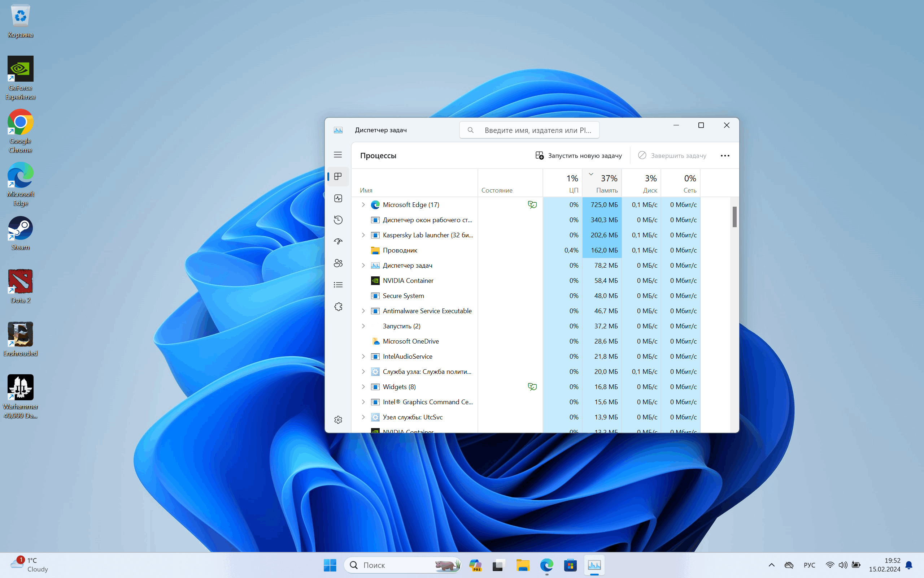Open notification bell in the system tray
Image resolution: width=924 pixels, height=578 pixels.
point(909,565)
